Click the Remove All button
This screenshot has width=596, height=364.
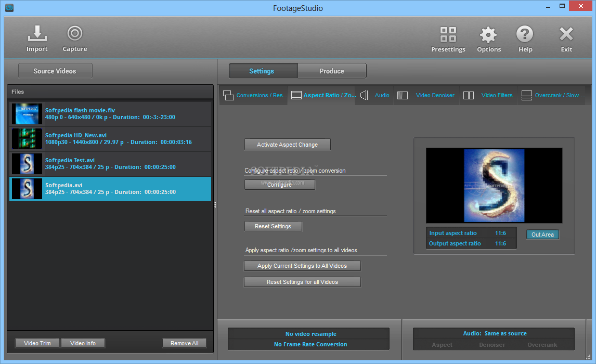click(184, 343)
